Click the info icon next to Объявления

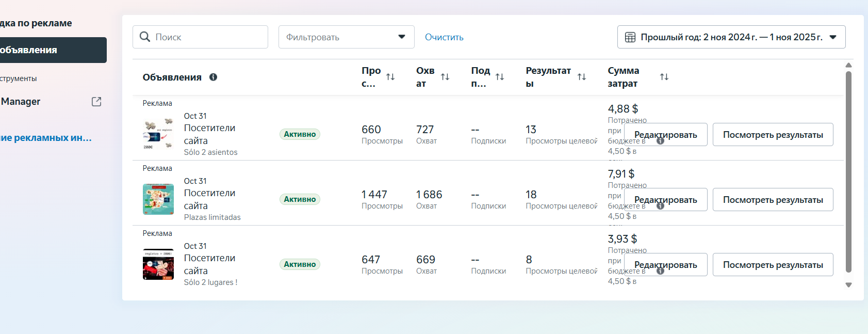point(213,77)
